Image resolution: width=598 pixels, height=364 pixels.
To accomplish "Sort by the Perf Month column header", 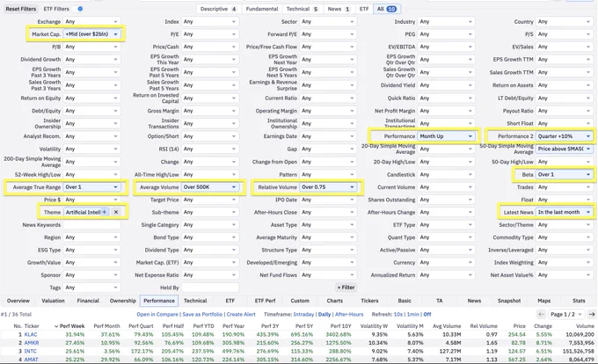I will (x=106, y=326).
